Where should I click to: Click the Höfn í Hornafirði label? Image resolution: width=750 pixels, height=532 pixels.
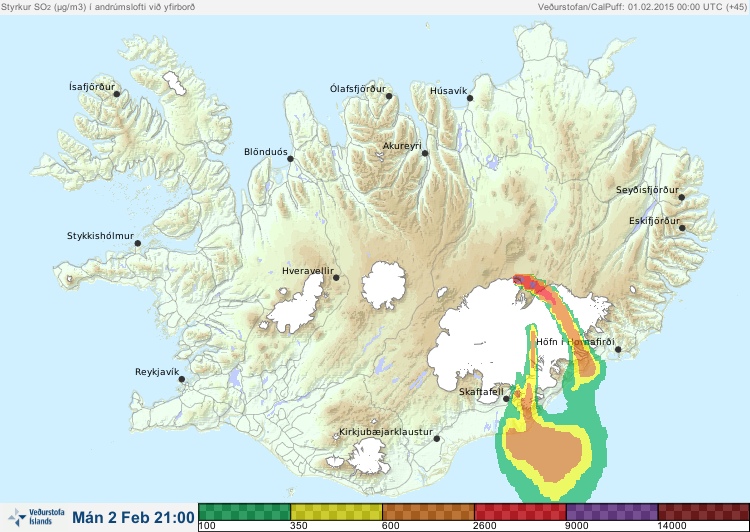click(575, 342)
